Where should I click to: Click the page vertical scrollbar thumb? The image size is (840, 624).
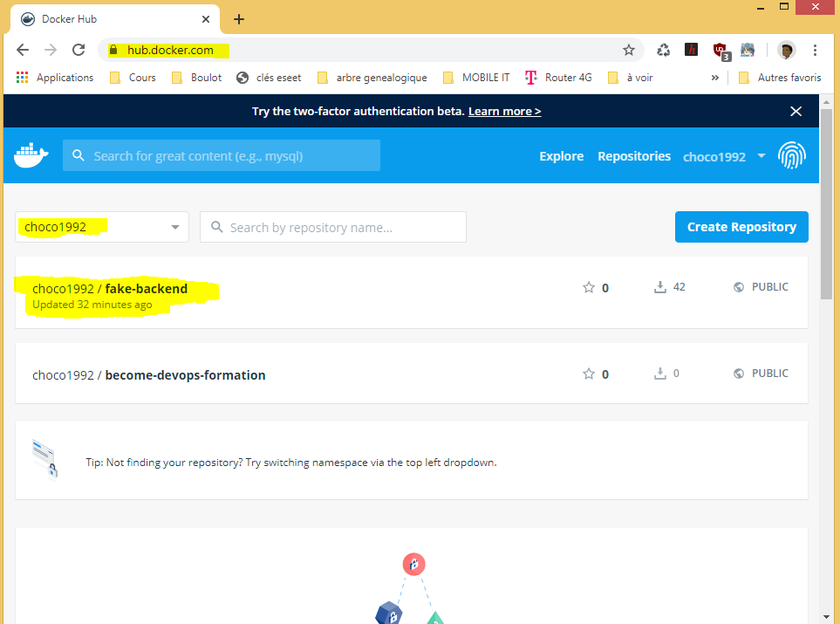point(827,204)
